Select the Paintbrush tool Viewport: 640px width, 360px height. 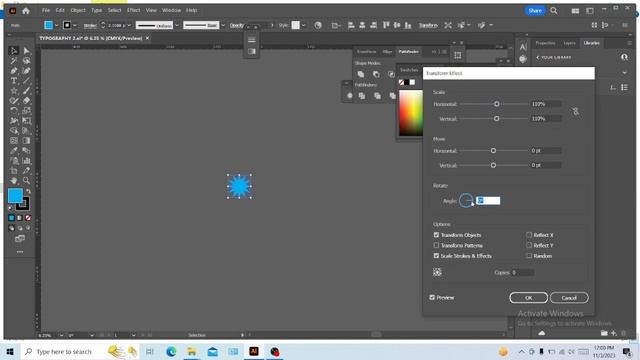(x=27, y=91)
